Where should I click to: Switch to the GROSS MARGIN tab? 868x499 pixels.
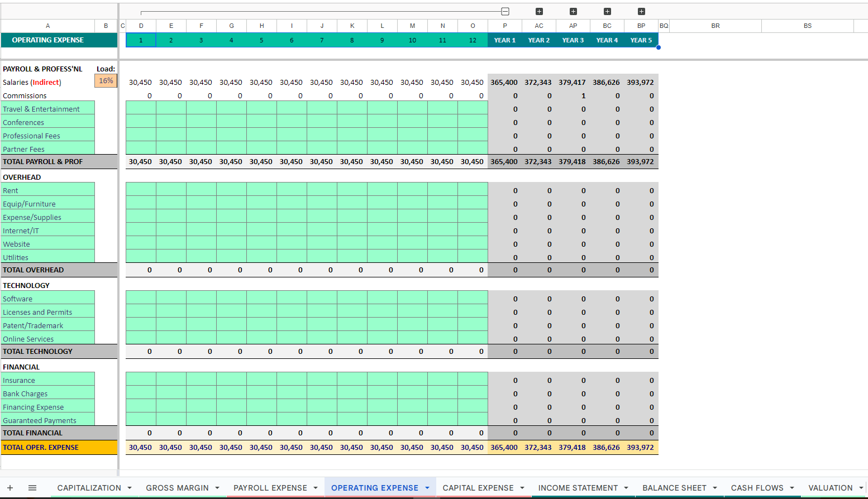pyautogui.click(x=177, y=488)
